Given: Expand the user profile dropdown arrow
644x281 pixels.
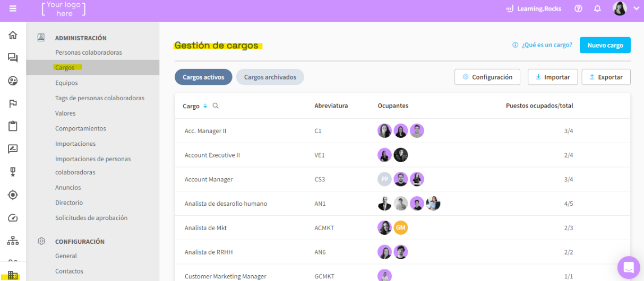Looking at the screenshot, I should (636, 8).
